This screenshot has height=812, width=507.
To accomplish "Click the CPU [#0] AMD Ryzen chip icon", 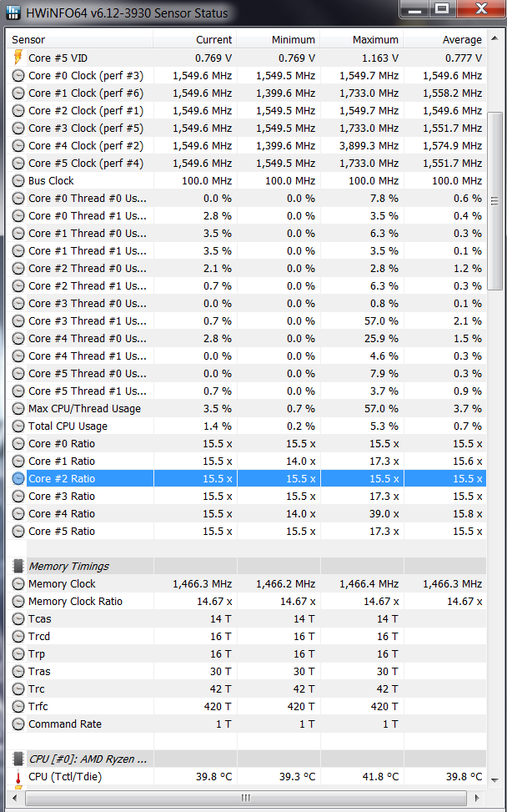I will 18,759.
